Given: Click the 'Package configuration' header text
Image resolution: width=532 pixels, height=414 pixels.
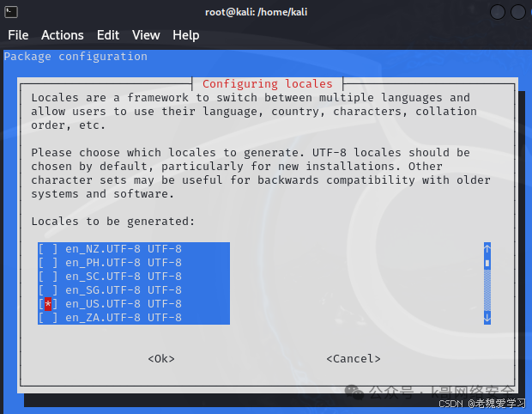Looking at the screenshot, I should coord(76,57).
